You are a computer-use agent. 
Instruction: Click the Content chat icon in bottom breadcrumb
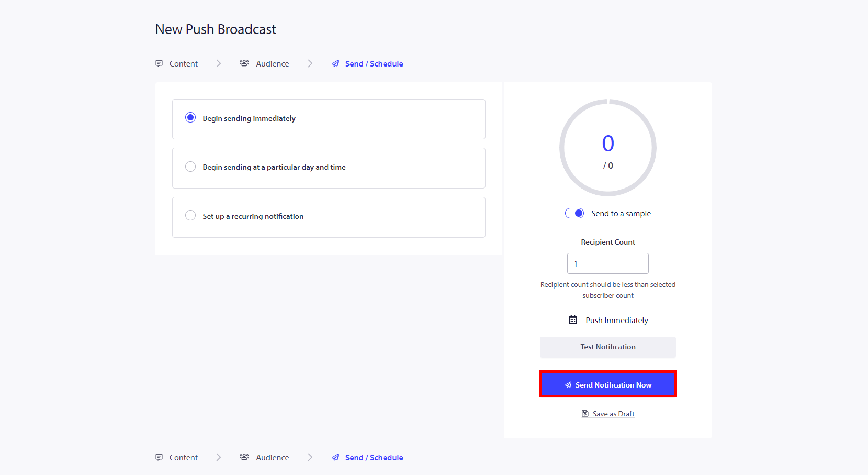[x=159, y=457]
